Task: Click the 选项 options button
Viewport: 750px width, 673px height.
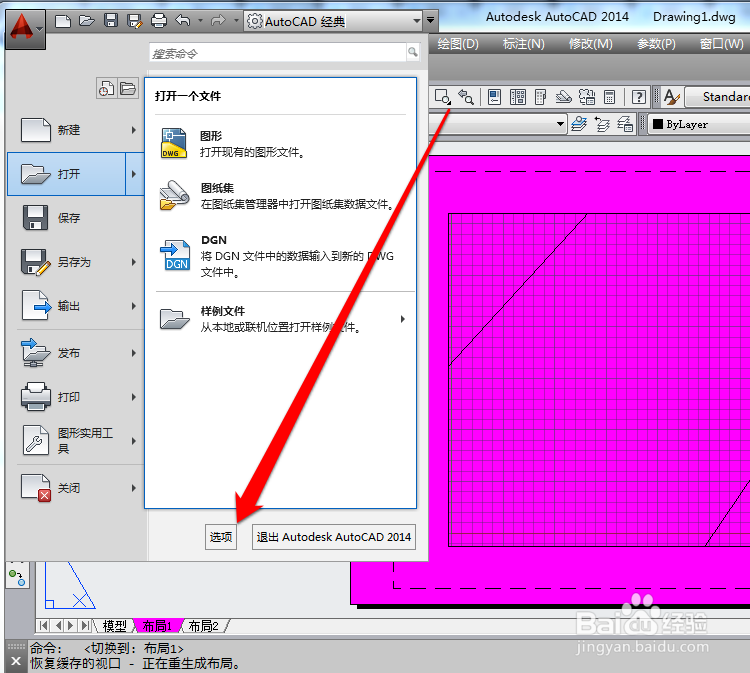Action: [x=221, y=537]
